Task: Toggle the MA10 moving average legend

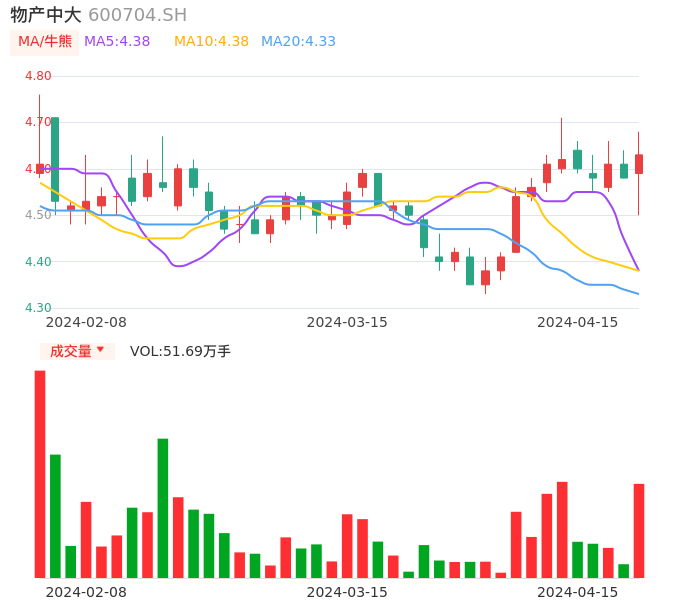Action: [211, 42]
